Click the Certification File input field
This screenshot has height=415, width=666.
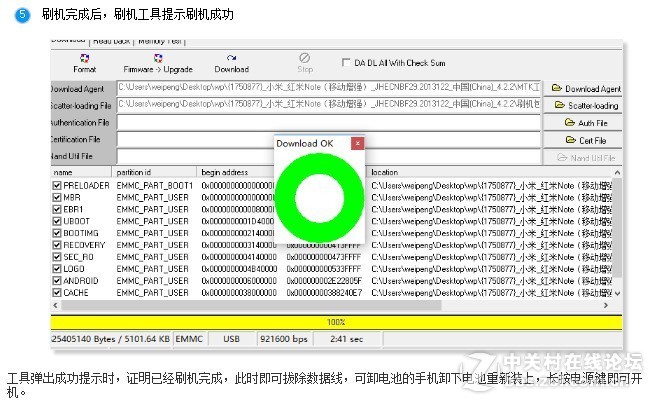coord(328,139)
